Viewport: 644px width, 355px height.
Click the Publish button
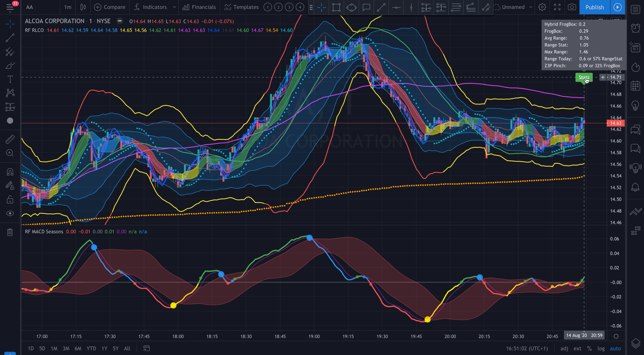click(595, 7)
